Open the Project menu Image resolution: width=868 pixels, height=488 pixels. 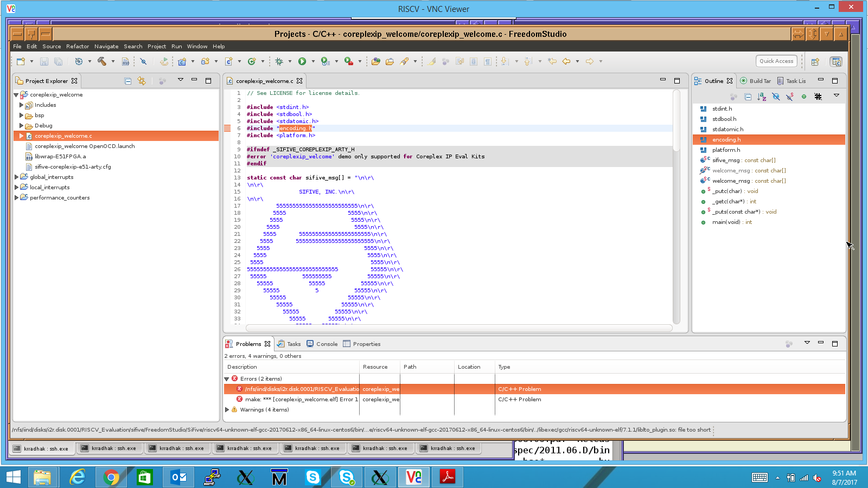(x=157, y=47)
